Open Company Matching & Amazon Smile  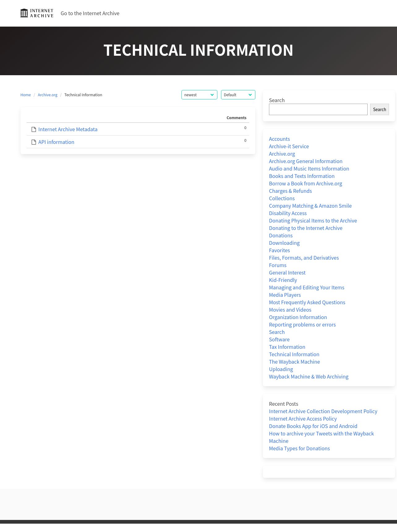click(x=310, y=206)
